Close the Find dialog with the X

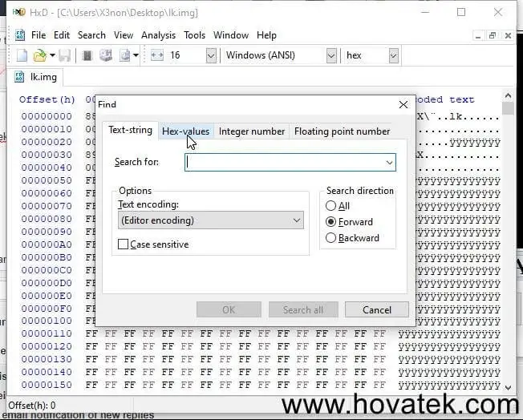point(403,105)
